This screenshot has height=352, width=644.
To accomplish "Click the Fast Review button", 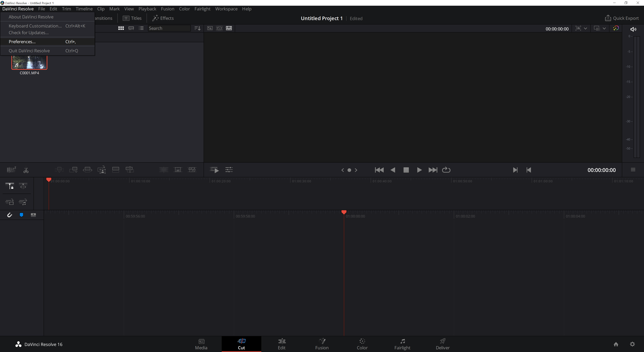I will tap(214, 170).
